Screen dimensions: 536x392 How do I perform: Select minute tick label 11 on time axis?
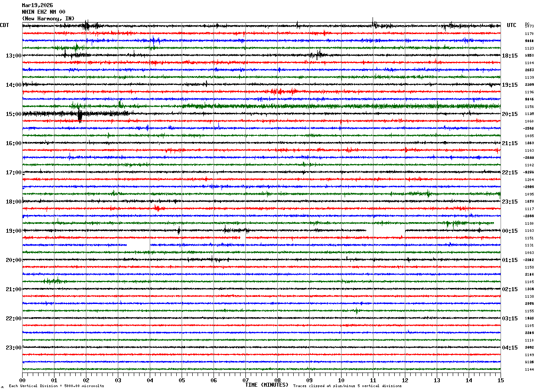point(373,380)
